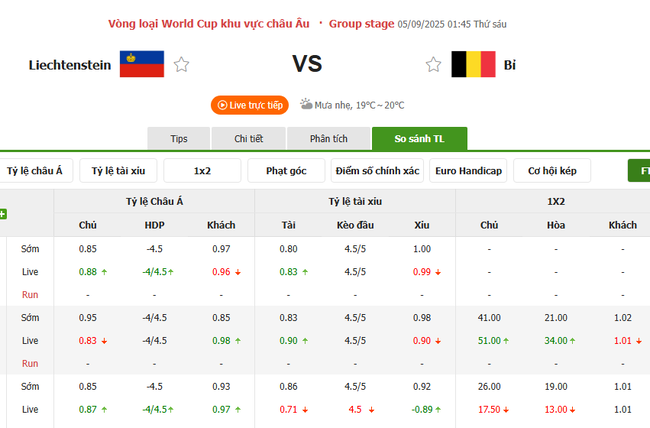Click the Liechtenstein team name
650x428 pixels.
pos(70,65)
